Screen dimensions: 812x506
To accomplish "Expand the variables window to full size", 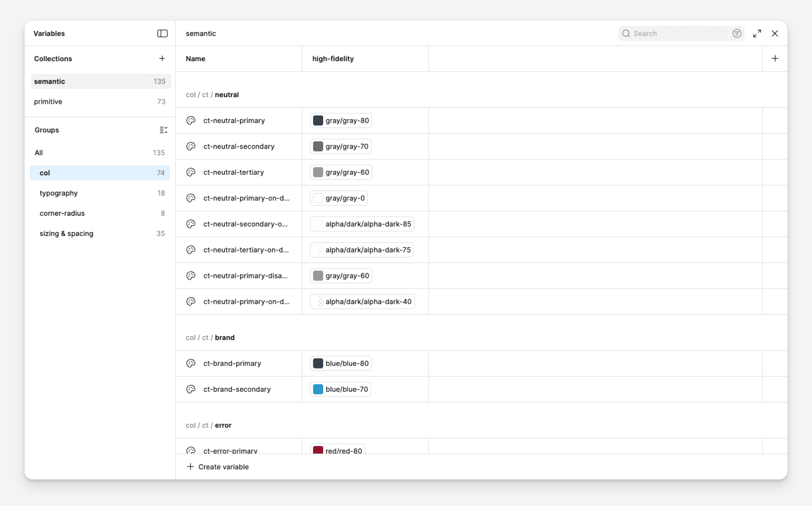I will [x=757, y=33].
